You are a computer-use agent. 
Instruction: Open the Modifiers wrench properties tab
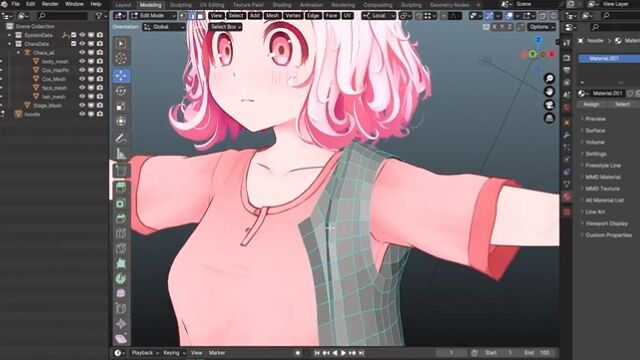(x=567, y=135)
